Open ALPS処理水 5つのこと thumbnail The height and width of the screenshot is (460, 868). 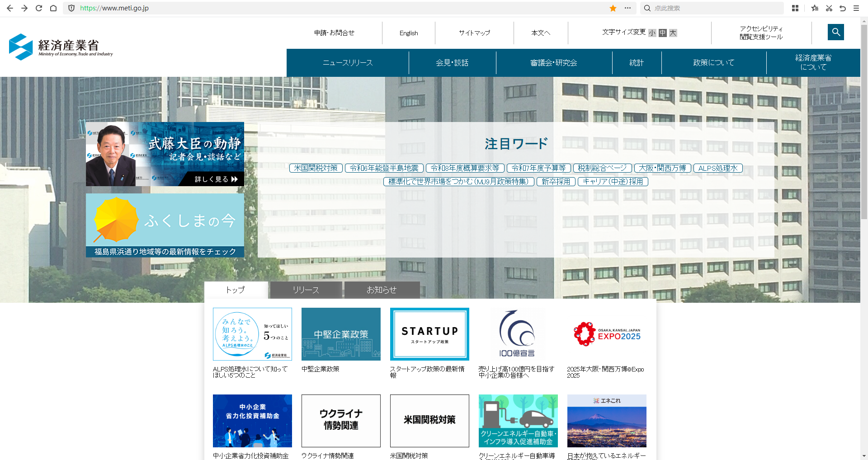[252, 334]
